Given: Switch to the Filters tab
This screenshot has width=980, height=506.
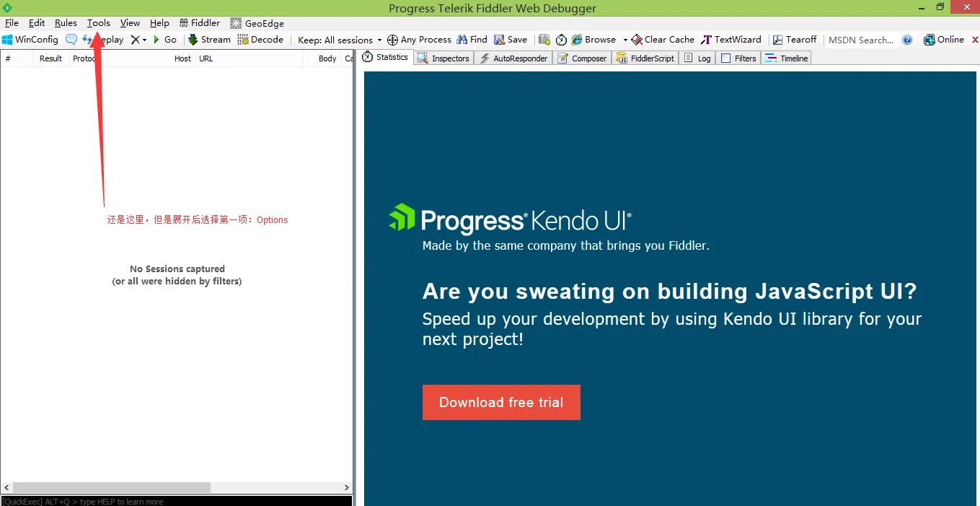Looking at the screenshot, I should pyautogui.click(x=739, y=58).
